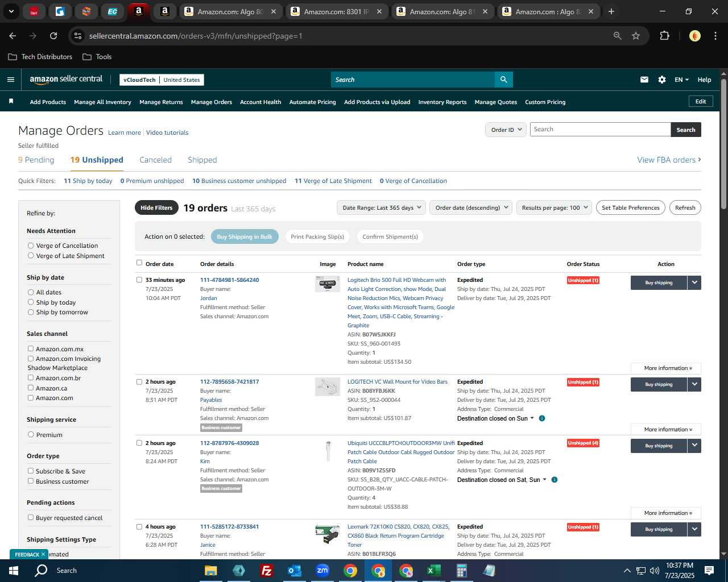Click the Lexmark toner cartridge product thumbnail

pos(328,534)
